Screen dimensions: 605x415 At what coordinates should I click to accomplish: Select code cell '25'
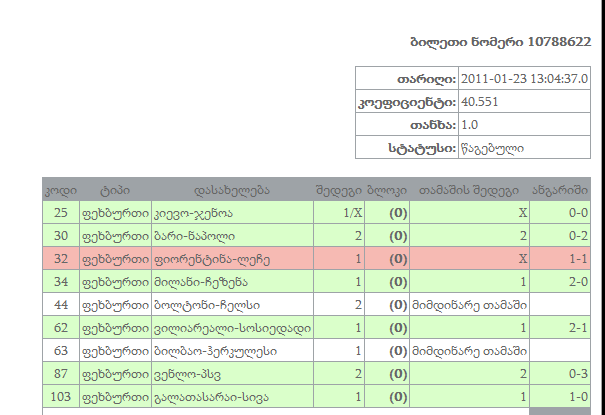pos(61,213)
